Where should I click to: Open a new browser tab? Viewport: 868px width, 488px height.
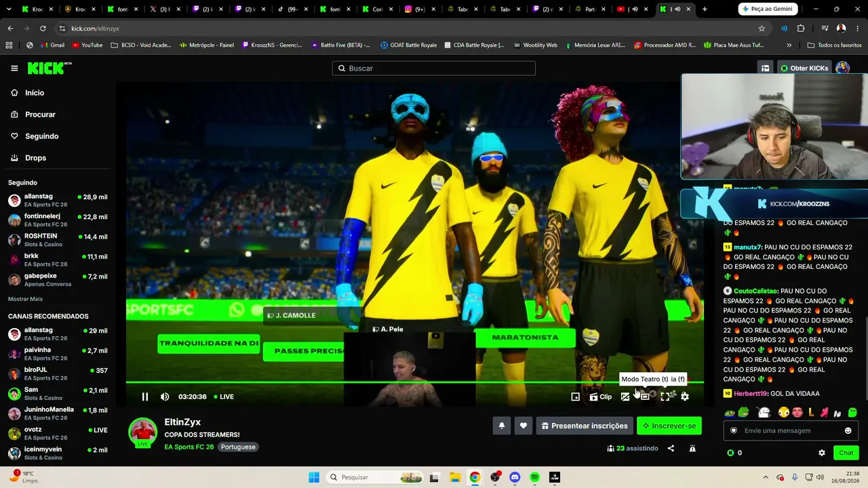[x=705, y=9]
